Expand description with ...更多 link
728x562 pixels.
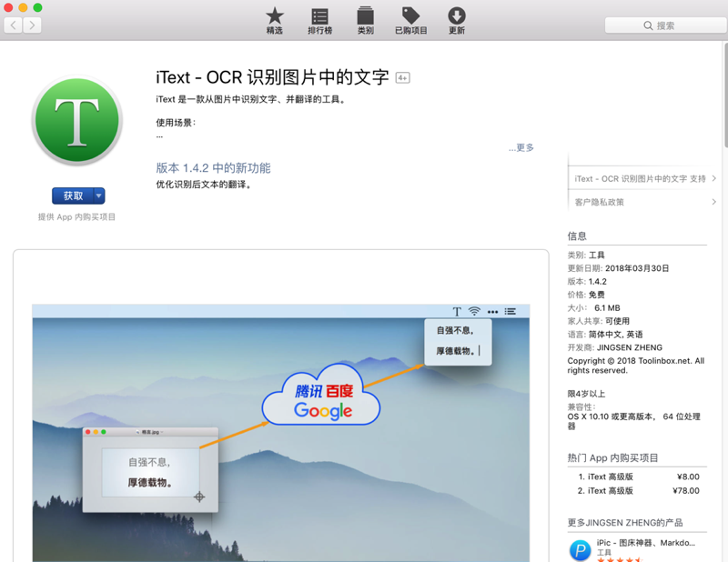[x=521, y=147]
